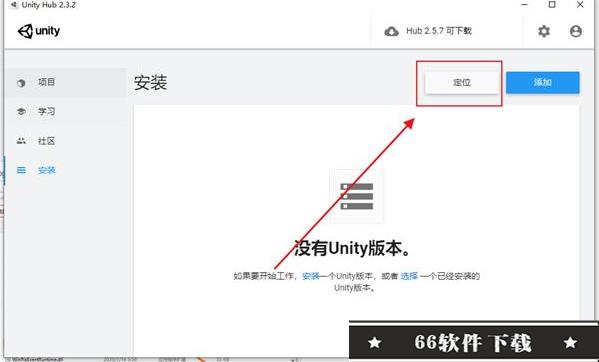This screenshot has width=599, height=362.
Task: Click the cloud download icon
Action: [392, 31]
